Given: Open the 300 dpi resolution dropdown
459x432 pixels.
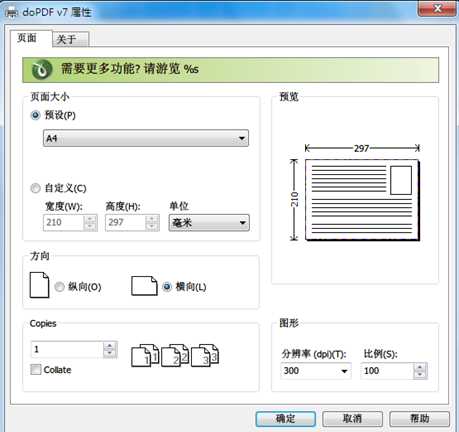Looking at the screenshot, I should [x=316, y=371].
